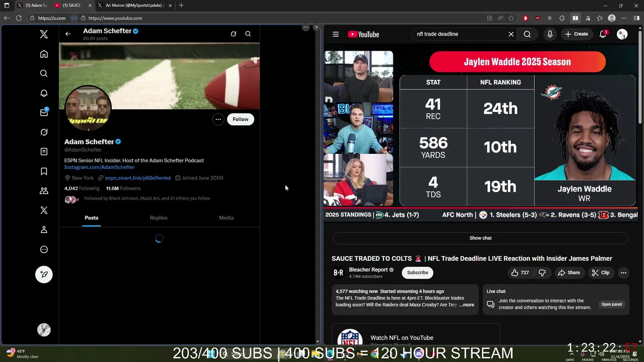Click Open panel for live chat
The image size is (644, 362).
pos(612,304)
